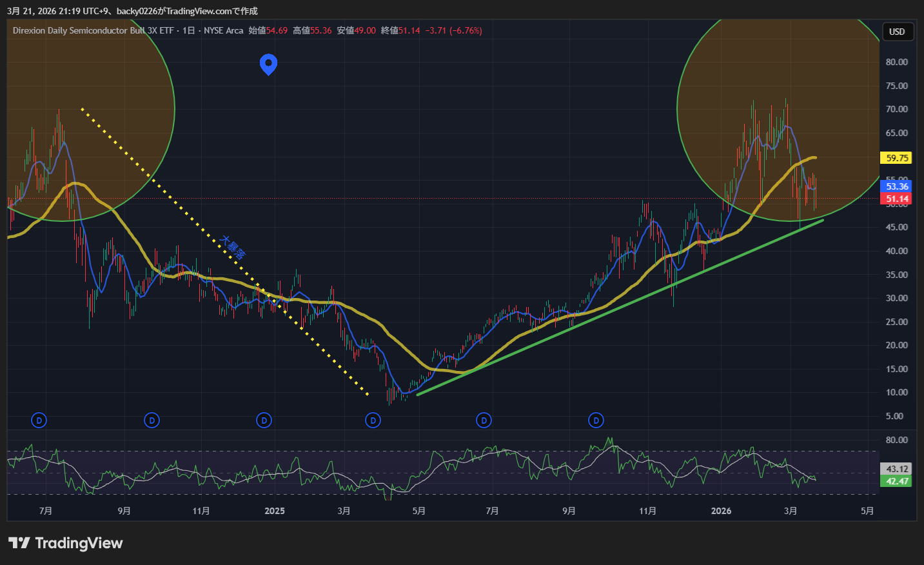924x565 pixels.
Task: Click the leftmost dividend D marker
Action: pyautogui.click(x=39, y=421)
